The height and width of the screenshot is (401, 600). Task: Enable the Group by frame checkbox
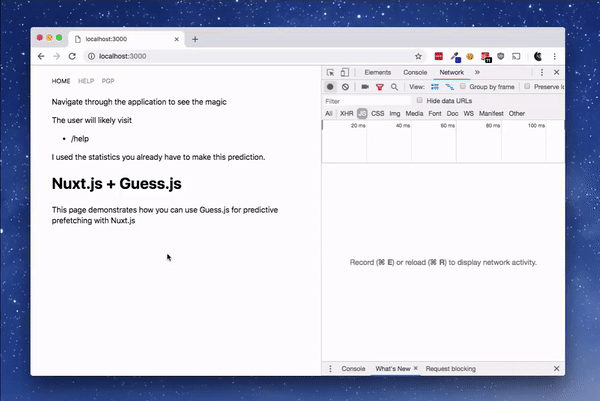click(463, 86)
